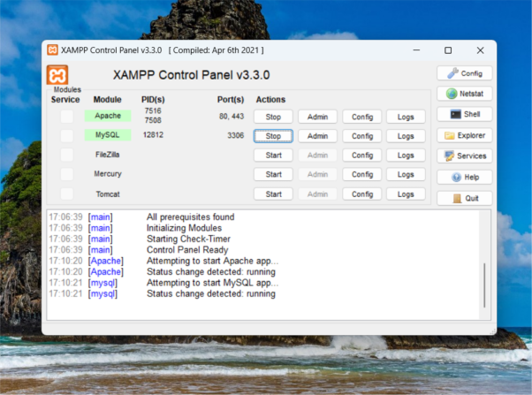Click the Tomcat module name

click(108, 194)
